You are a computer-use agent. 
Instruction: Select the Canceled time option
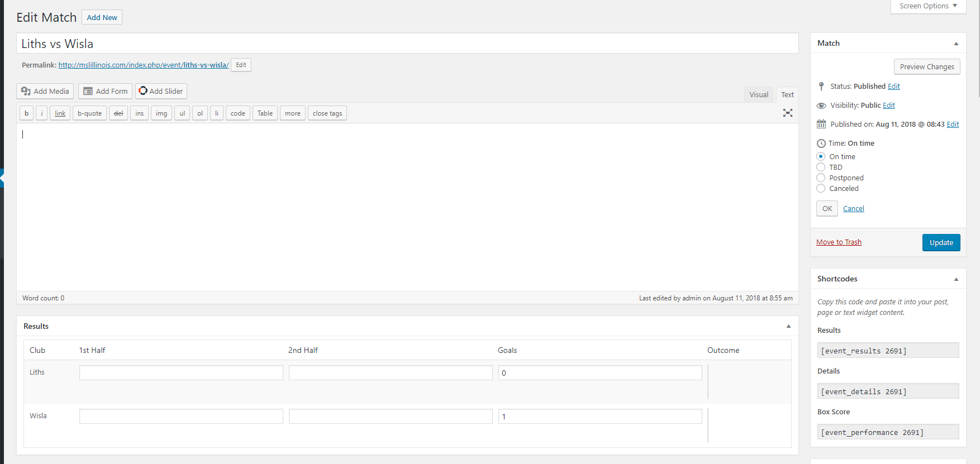[821, 188]
